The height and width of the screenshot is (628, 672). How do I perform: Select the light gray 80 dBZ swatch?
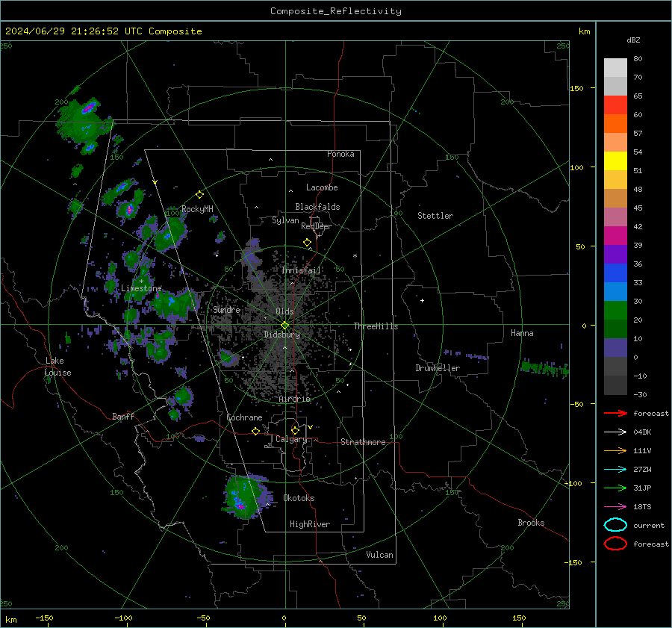click(x=615, y=68)
